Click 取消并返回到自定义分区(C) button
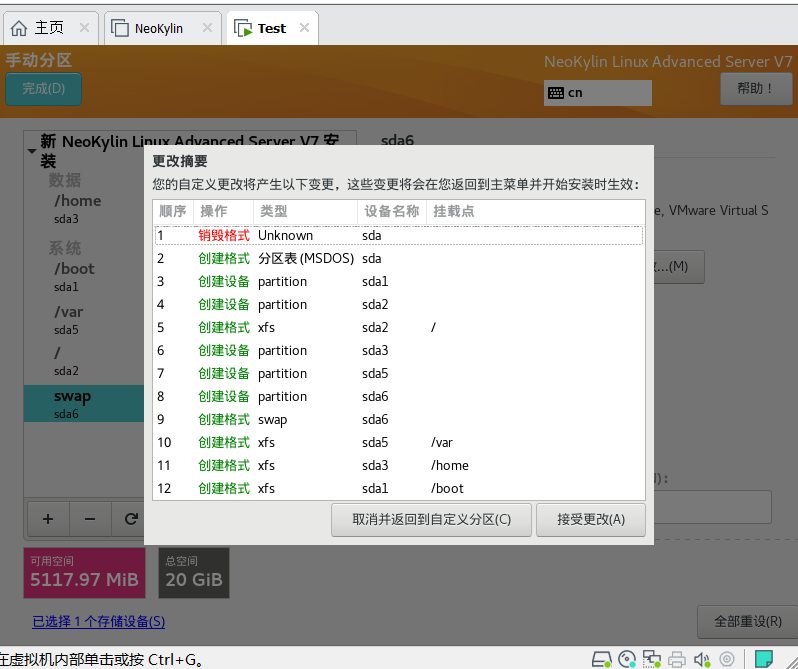 (x=431, y=519)
